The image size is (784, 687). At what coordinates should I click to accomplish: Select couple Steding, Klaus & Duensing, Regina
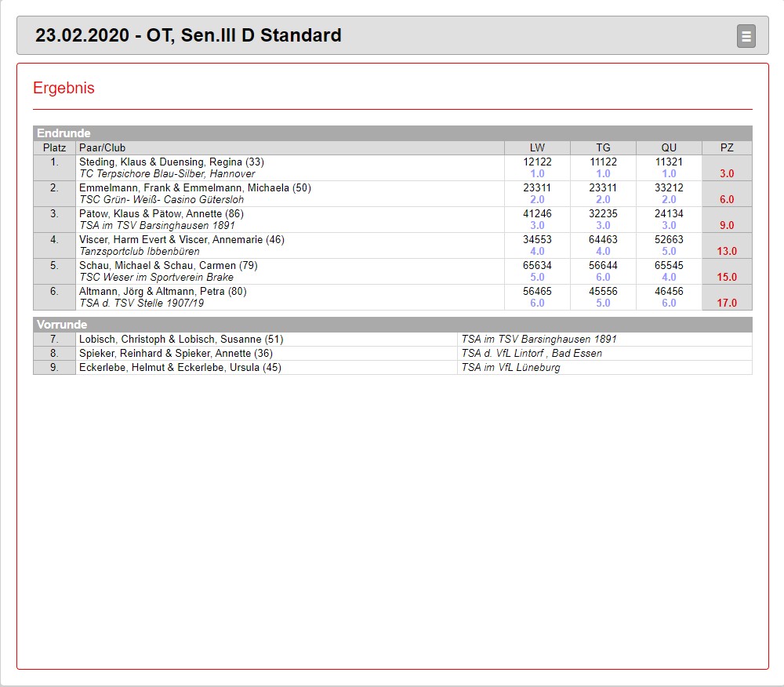171,162
